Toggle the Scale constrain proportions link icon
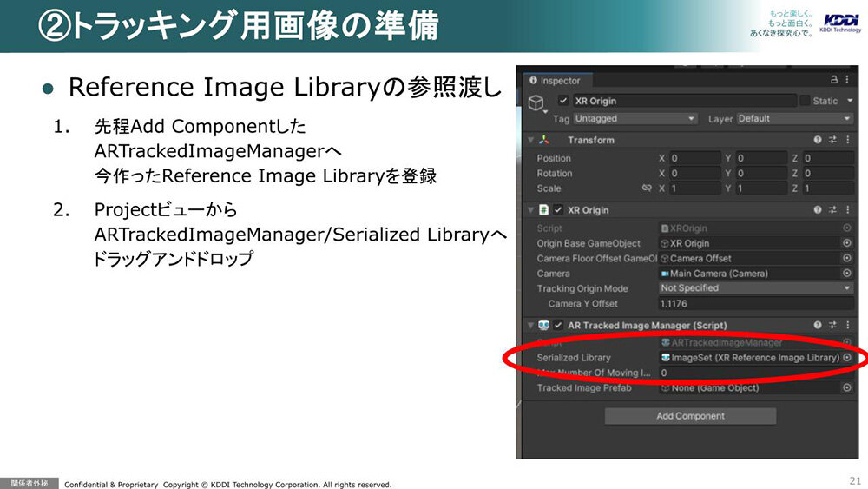Image resolution: width=868 pixels, height=489 pixels. tap(646, 188)
